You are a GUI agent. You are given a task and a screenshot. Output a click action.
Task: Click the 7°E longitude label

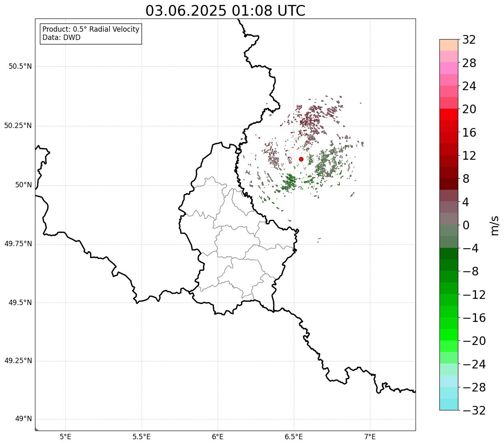(x=370, y=437)
